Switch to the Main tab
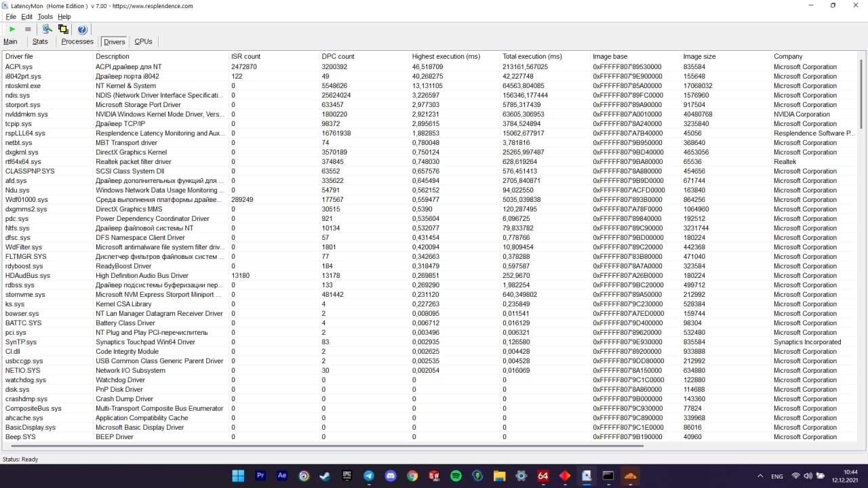 (x=11, y=42)
